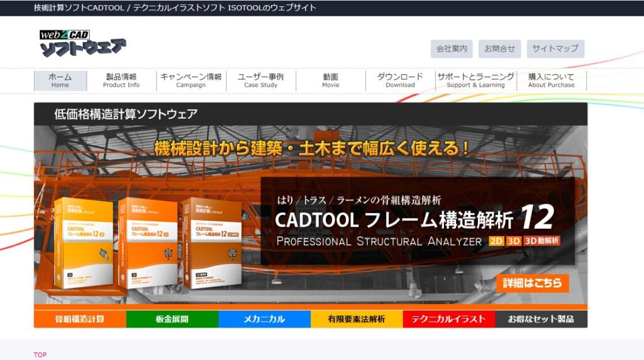Viewport: 644px width, 360px height.
Task: Select the black お得なセット製品 tab
Action: pos(541,319)
